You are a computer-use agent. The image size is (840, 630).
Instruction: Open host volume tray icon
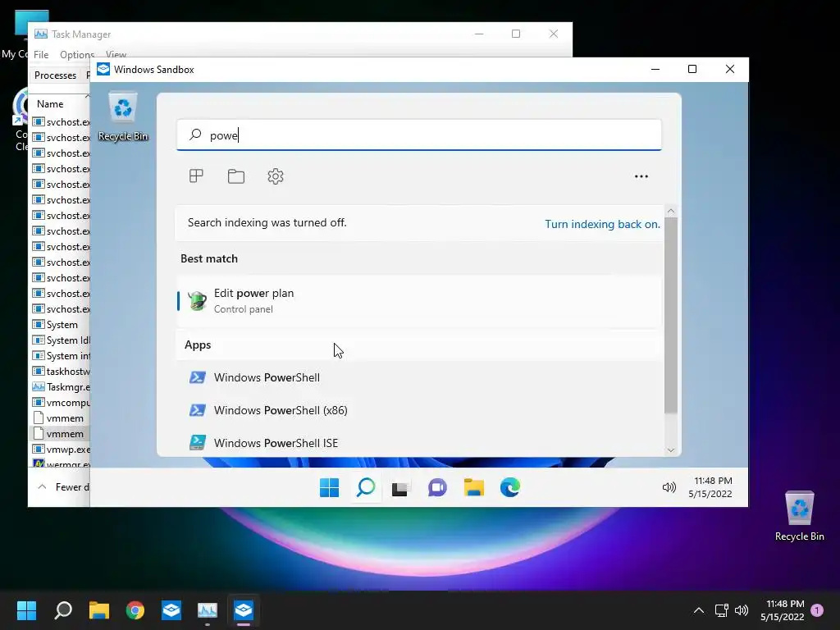(742, 610)
